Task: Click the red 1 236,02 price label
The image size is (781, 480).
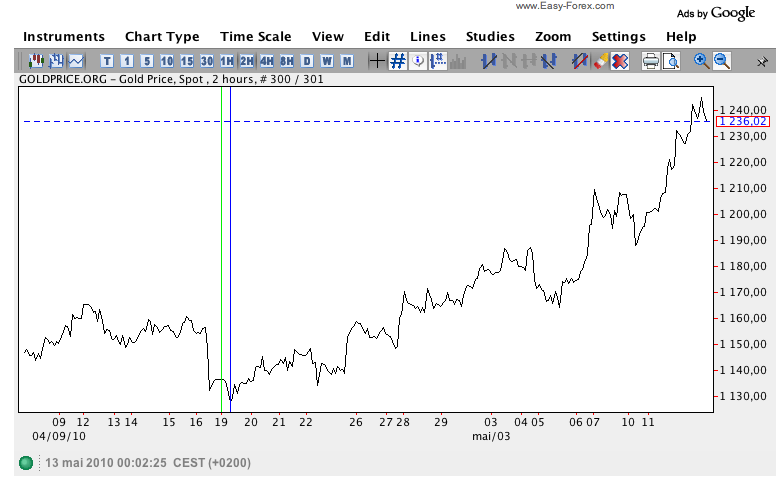Action: 742,122
